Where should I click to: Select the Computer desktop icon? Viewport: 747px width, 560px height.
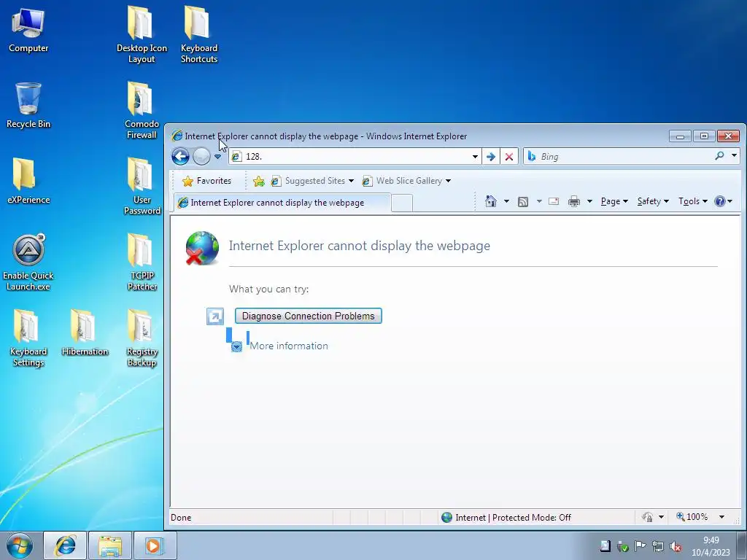(x=28, y=30)
